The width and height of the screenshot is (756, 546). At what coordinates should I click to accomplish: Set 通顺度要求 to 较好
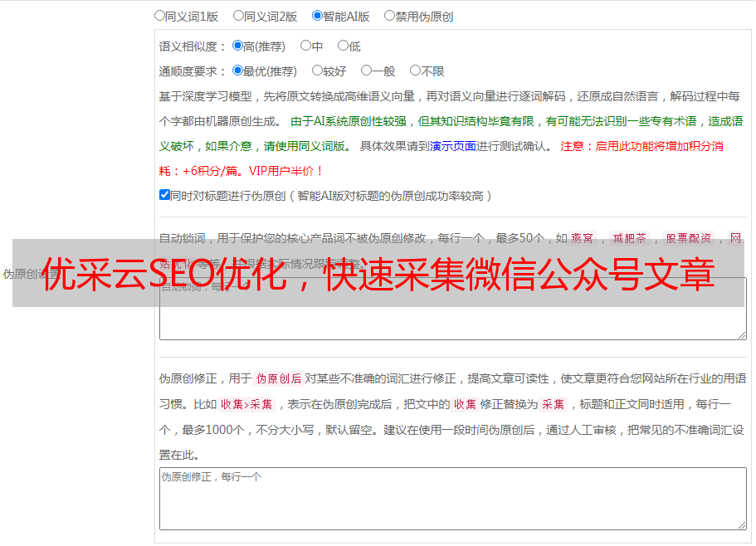317,71
